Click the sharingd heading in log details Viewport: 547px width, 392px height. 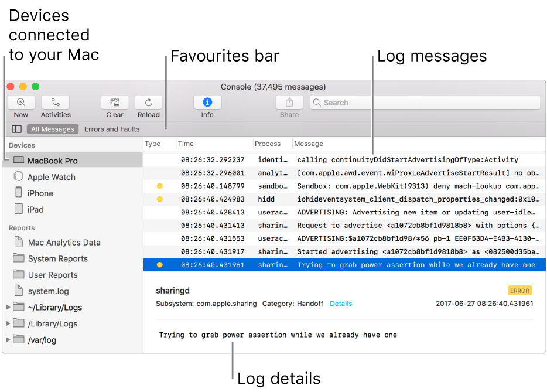(173, 291)
